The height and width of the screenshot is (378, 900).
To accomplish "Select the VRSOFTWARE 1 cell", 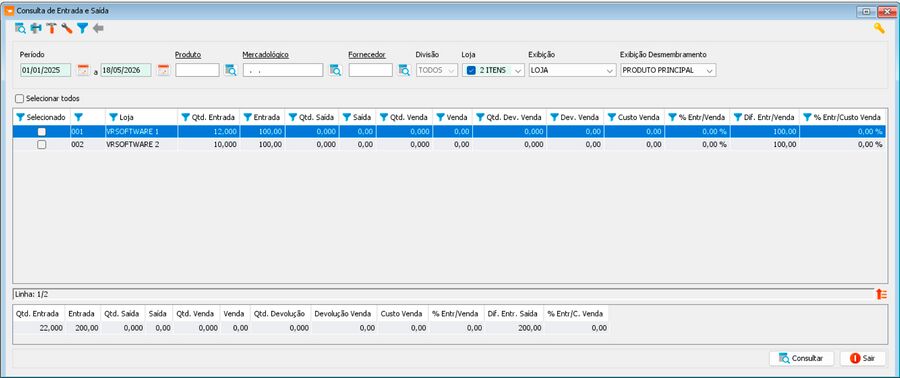I will point(141,132).
